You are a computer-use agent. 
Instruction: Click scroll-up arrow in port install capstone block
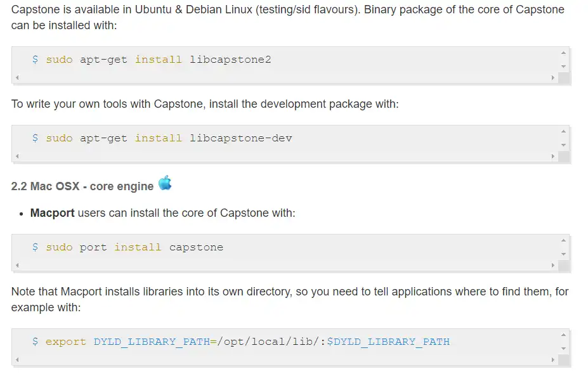tap(563, 240)
